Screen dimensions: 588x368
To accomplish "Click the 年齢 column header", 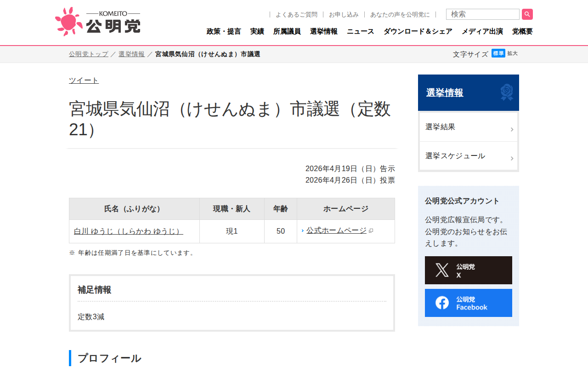I will (281, 209).
